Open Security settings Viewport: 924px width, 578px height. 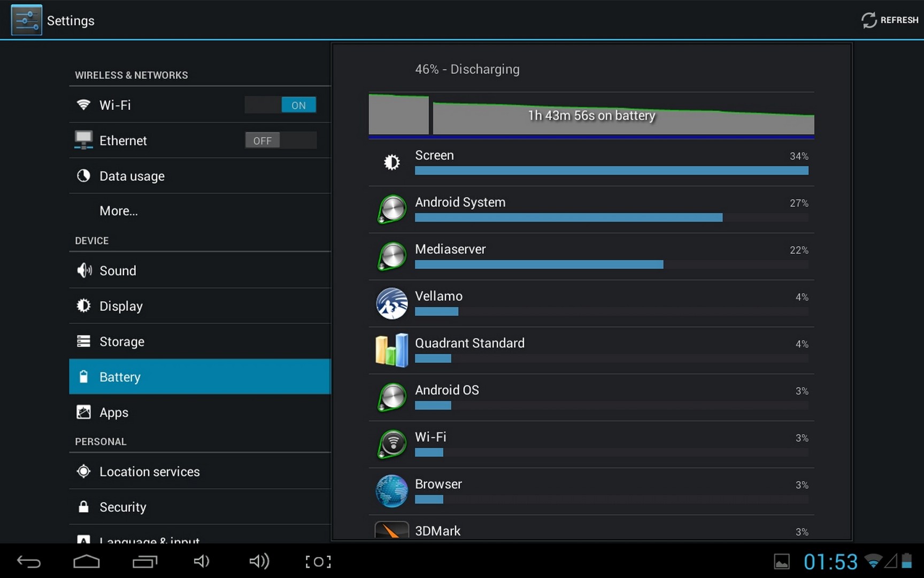pyautogui.click(x=200, y=506)
